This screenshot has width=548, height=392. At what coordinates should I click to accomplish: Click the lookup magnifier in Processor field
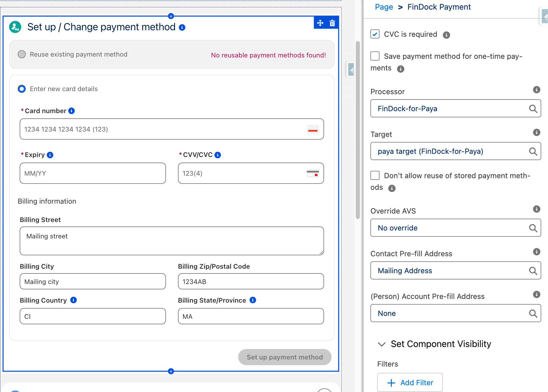pyautogui.click(x=533, y=109)
